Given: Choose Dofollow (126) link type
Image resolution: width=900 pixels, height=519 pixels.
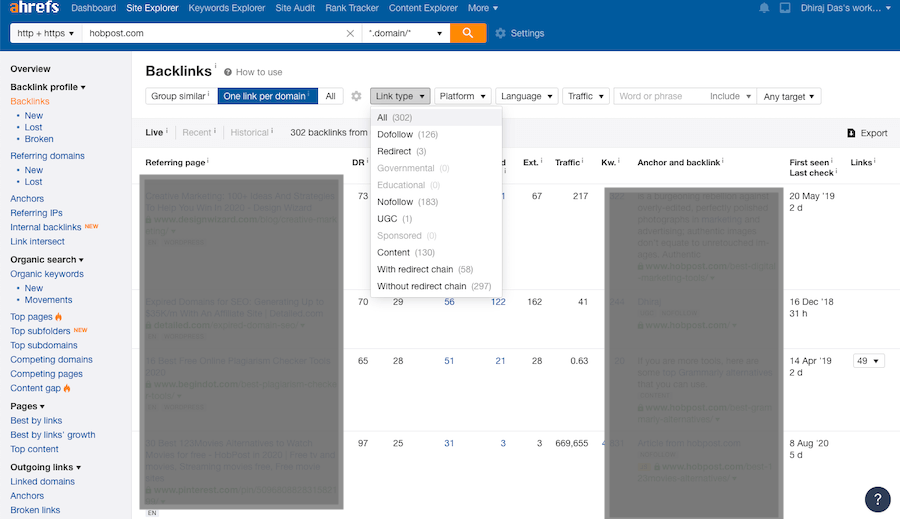Looking at the screenshot, I should click(437, 134).
